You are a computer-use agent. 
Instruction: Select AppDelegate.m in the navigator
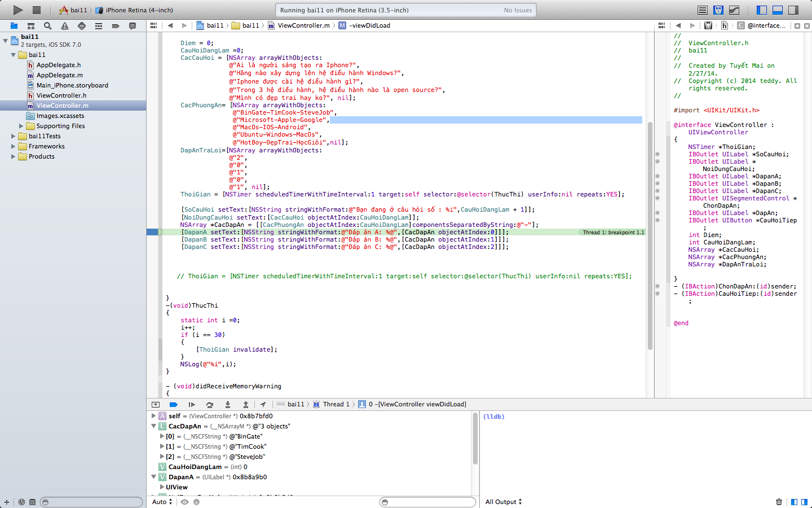(59, 75)
